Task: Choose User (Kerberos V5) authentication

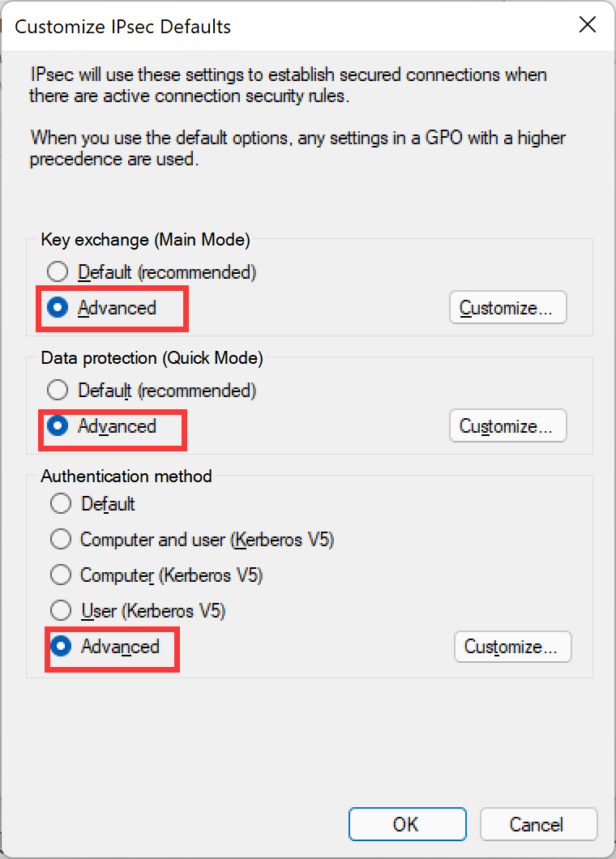Action: point(61,610)
